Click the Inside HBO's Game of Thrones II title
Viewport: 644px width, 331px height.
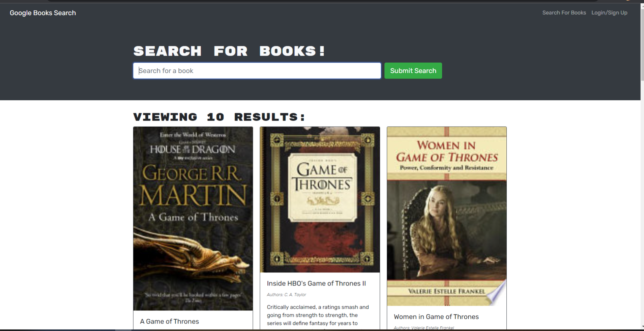click(x=316, y=284)
